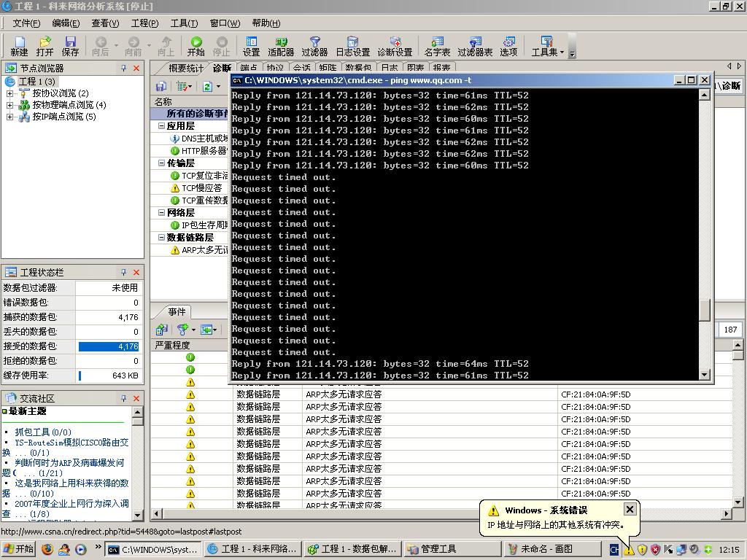Toggle the pushpin on 工程状态栏 panel
The width and height of the screenshot is (747, 560).
[123, 272]
